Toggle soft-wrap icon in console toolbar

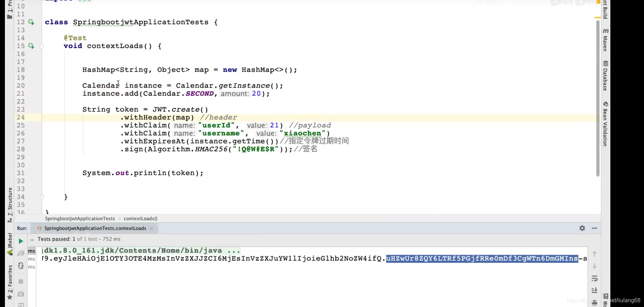coord(595,279)
